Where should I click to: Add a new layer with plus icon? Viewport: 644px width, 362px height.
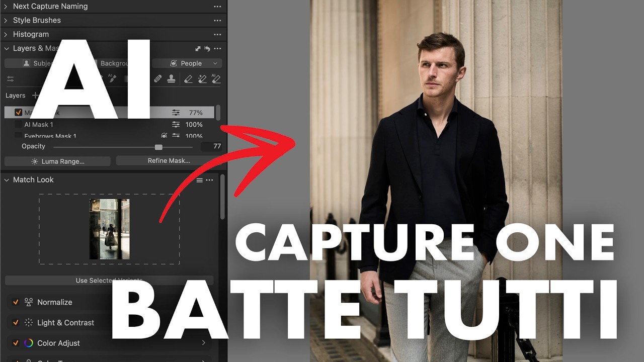click(35, 96)
